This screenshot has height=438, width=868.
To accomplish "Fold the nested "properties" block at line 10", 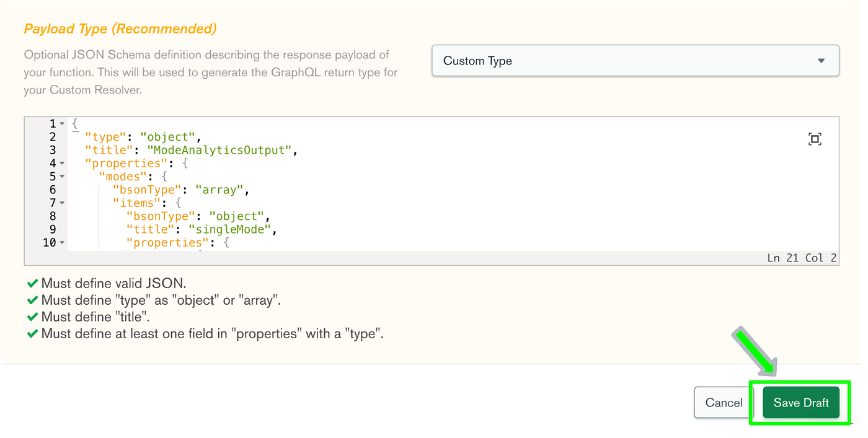I will coord(62,243).
